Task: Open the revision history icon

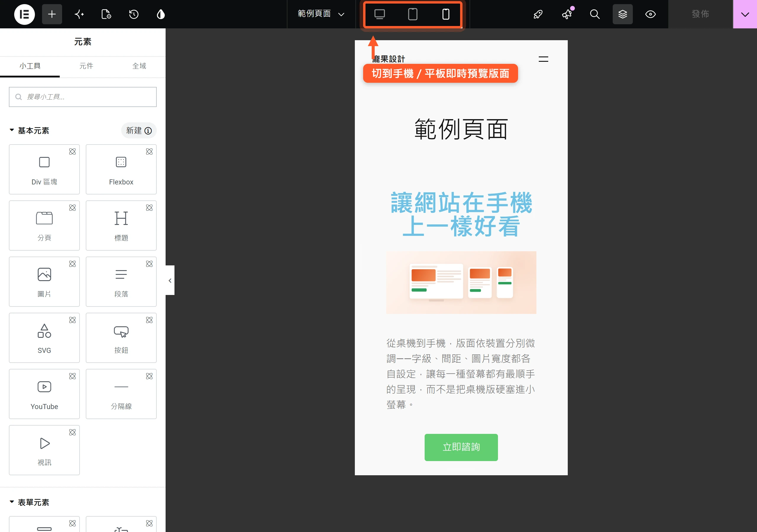Action: click(x=134, y=14)
